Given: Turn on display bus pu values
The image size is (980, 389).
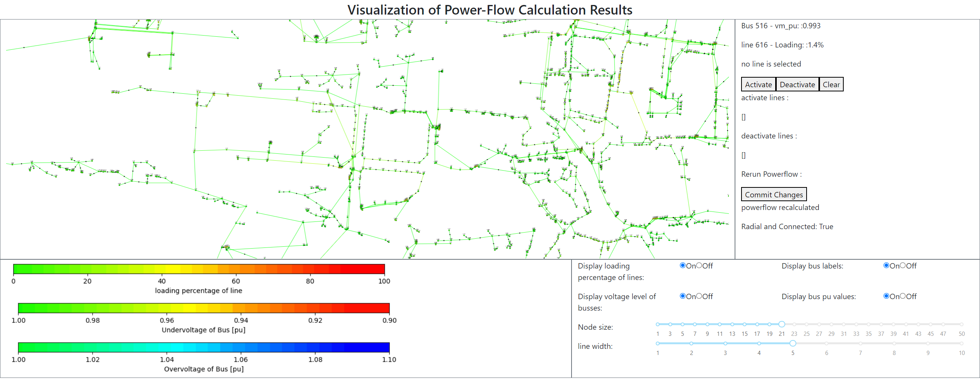Looking at the screenshot, I should click(x=886, y=296).
